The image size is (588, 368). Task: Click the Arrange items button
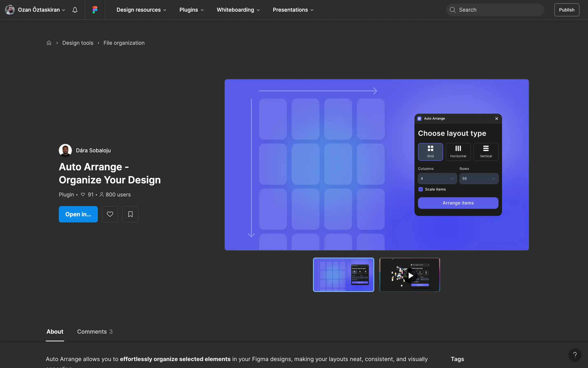pos(458,203)
